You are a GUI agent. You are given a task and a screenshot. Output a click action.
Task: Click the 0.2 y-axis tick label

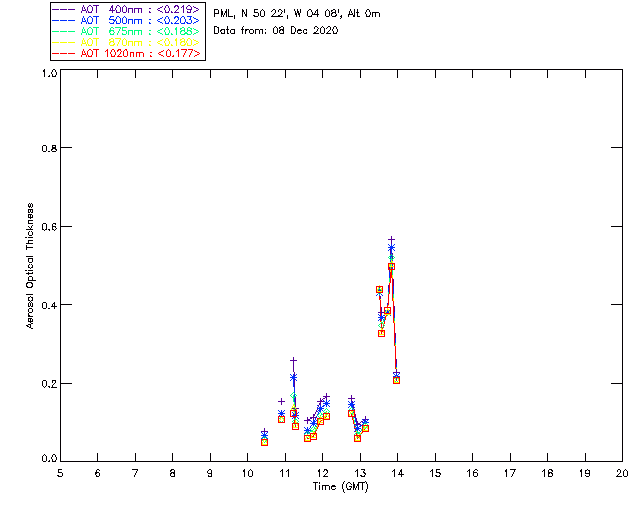point(49,384)
